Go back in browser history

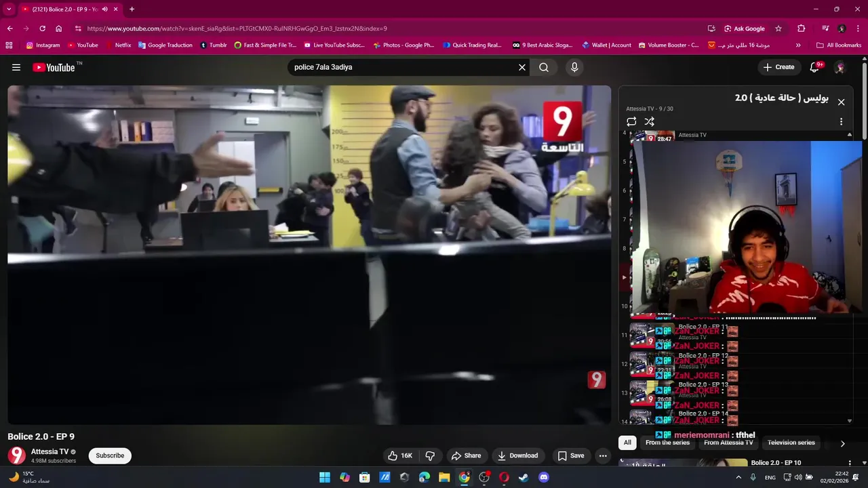point(9,28)
